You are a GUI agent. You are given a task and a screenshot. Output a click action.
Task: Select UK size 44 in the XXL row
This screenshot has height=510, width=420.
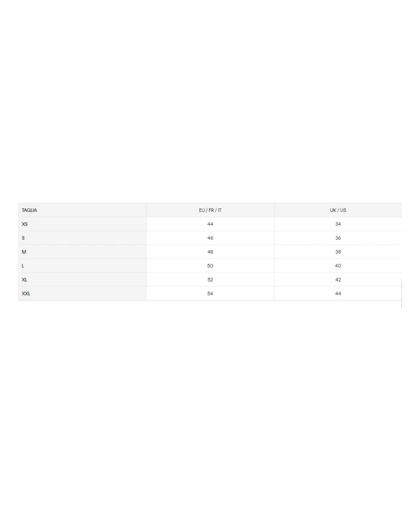(338, 294)
